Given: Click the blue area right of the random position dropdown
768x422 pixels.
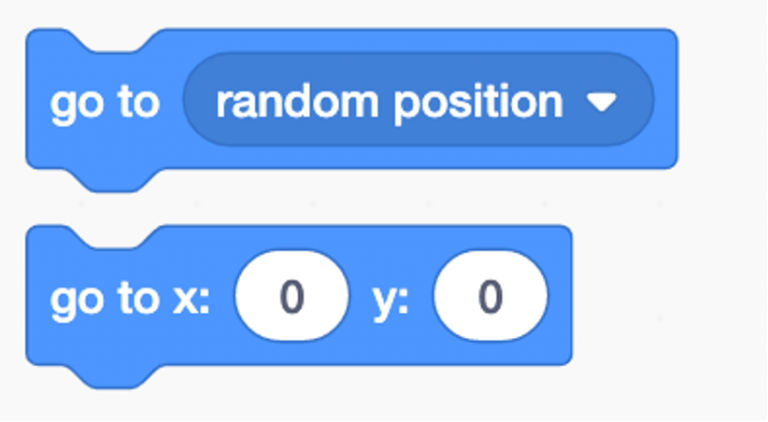Looking at the screenshot, I should (x=665, y=100).
